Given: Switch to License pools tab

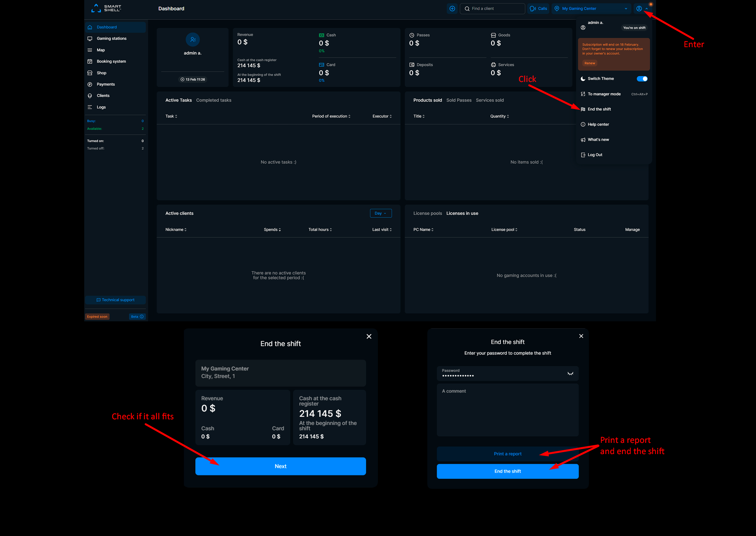Looking at the screenshot, I should 427,213.
